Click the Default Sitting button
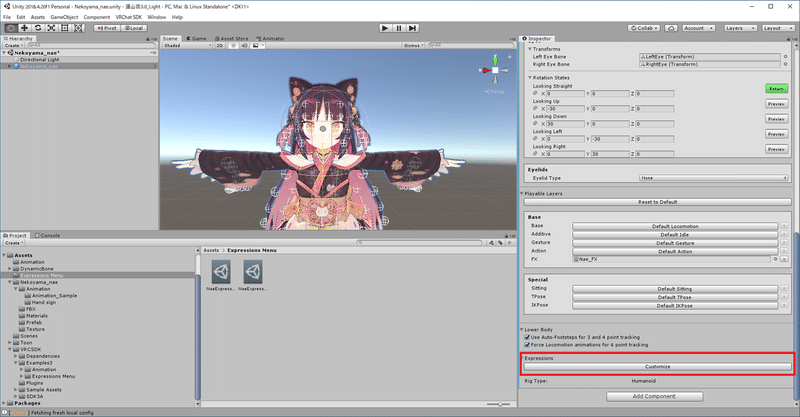This screenshot has width=800, height=417. tap(675, 289)
